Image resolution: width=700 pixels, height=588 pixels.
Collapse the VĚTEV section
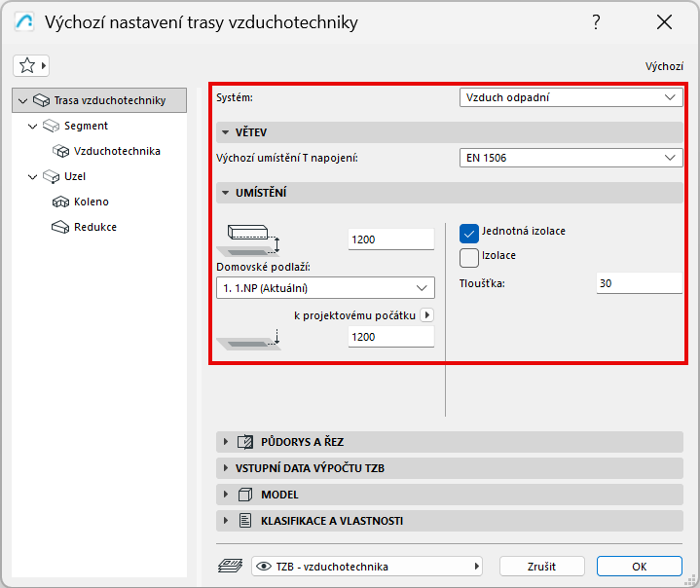[x=226, y=132]
